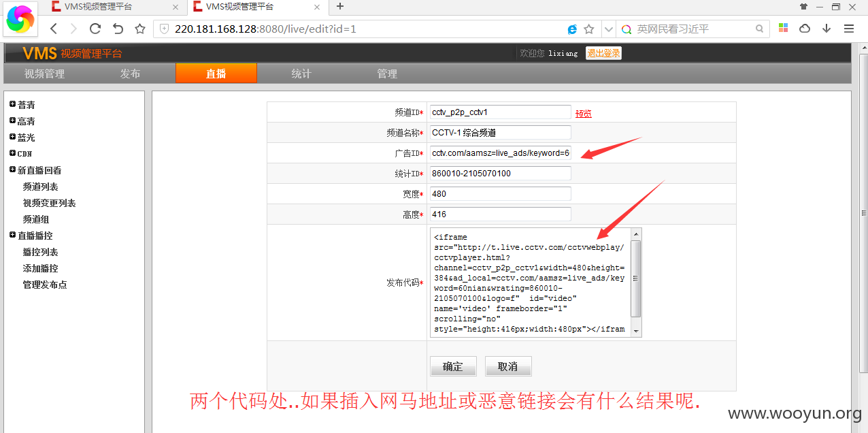Open 添加播控 in sidebar

click(41, 268)
